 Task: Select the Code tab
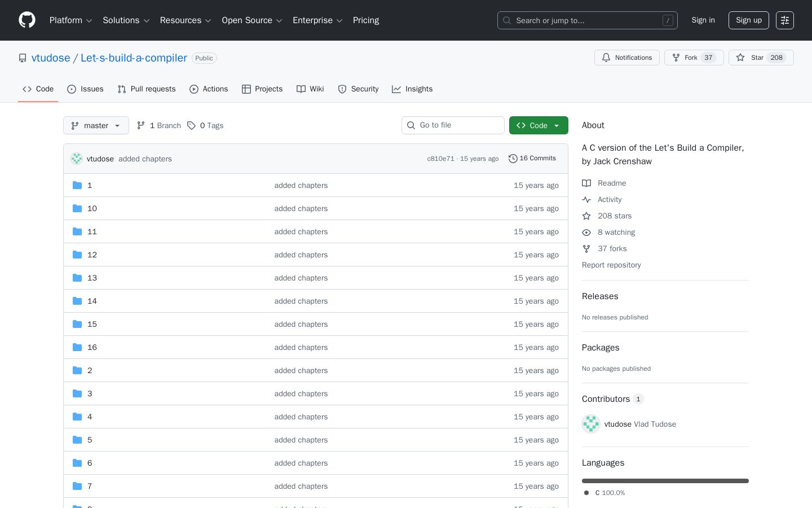click(x=38, y=89)
